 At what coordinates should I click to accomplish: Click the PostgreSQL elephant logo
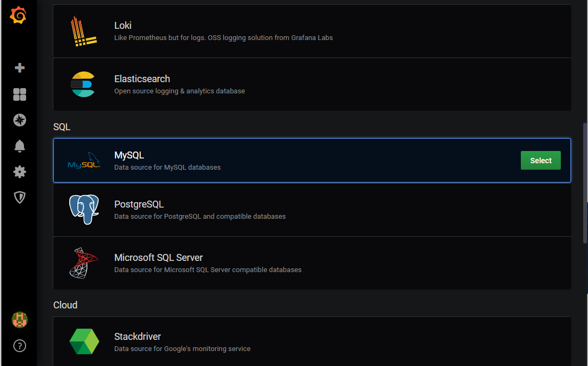click(x=84, y=210)
